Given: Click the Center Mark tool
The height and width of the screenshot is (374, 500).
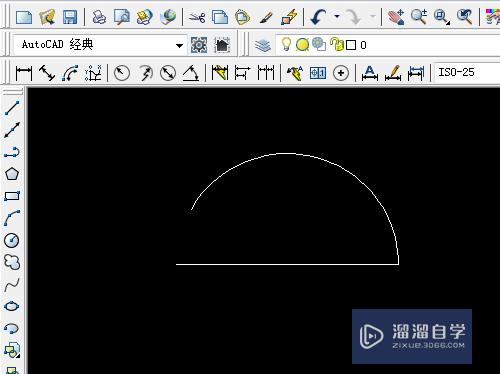Looking at the screenshot, I should [x=341, y=73].
